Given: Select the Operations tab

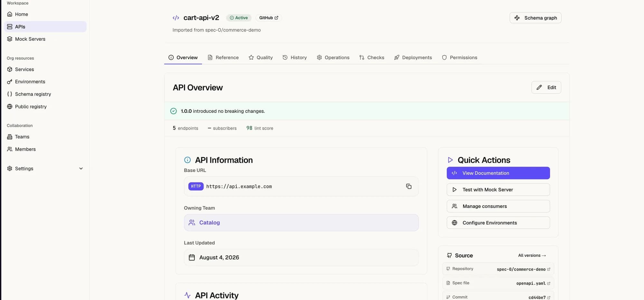Looking at the screenshot, I should click(x=333, y=58).
